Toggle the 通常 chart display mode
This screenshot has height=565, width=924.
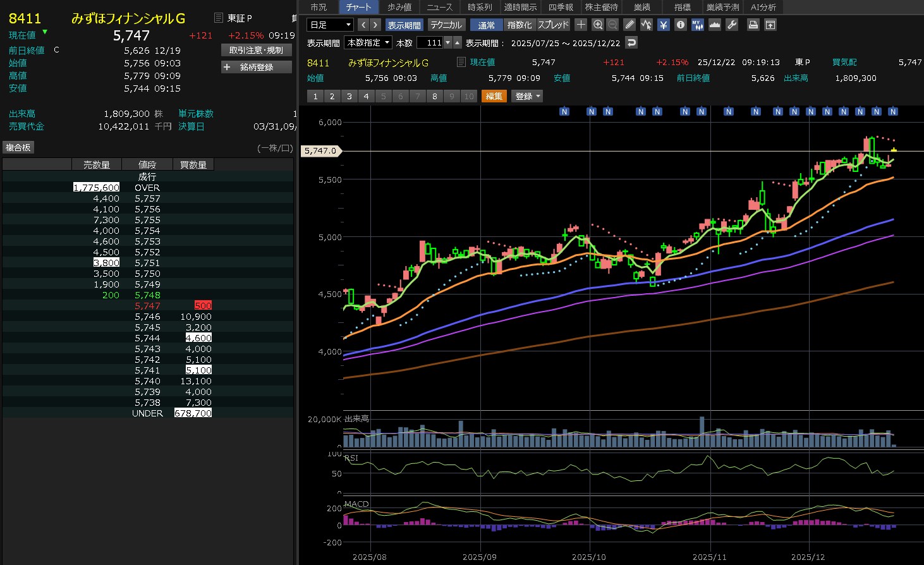tap(486, 25)
